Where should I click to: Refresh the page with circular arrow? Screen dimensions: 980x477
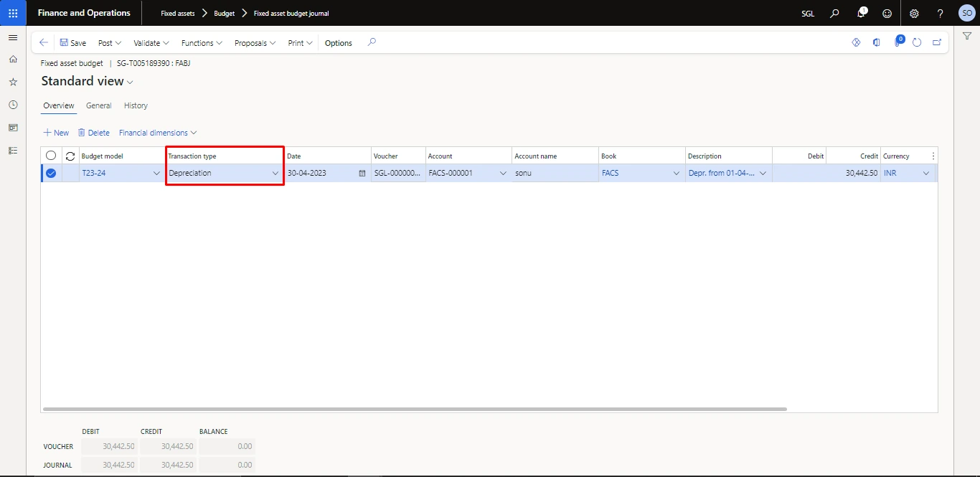tap(917, 42)
